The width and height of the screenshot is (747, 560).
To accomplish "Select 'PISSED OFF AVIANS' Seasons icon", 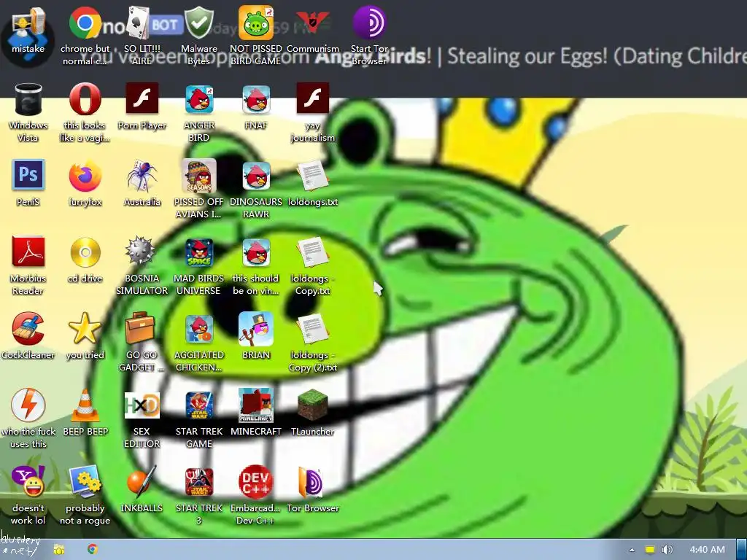I will pos(198,175).
